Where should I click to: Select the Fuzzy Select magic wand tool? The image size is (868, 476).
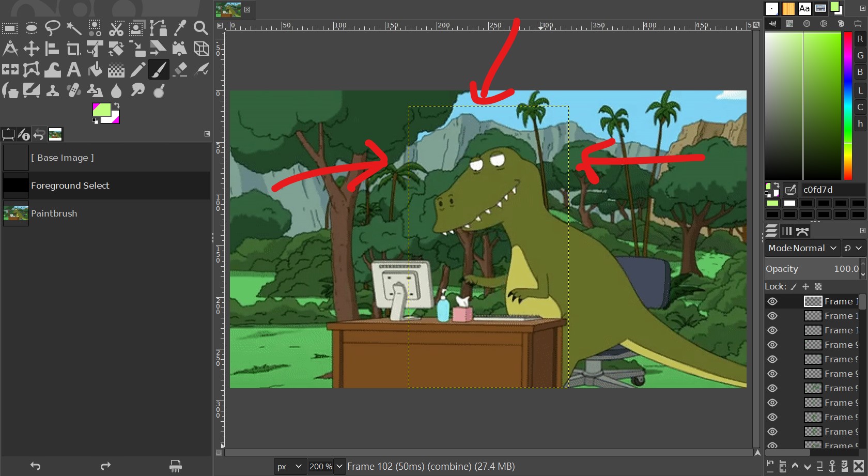coord(74,28)
